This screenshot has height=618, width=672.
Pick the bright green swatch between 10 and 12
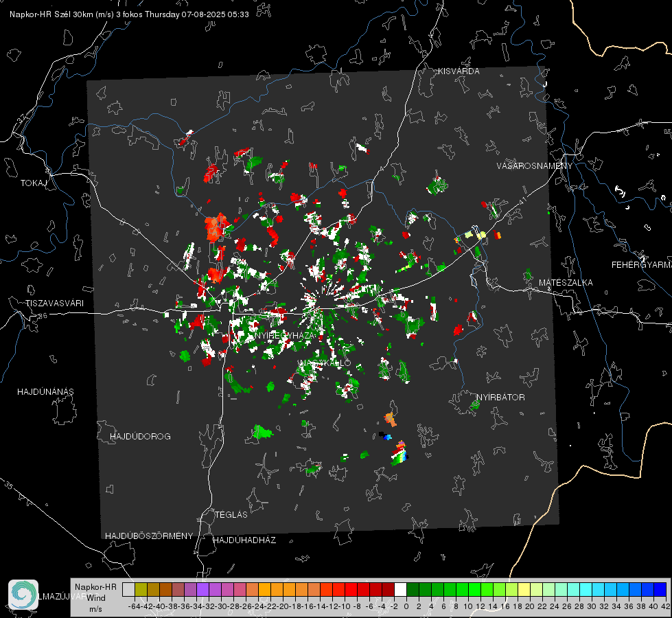pos(474,589)
